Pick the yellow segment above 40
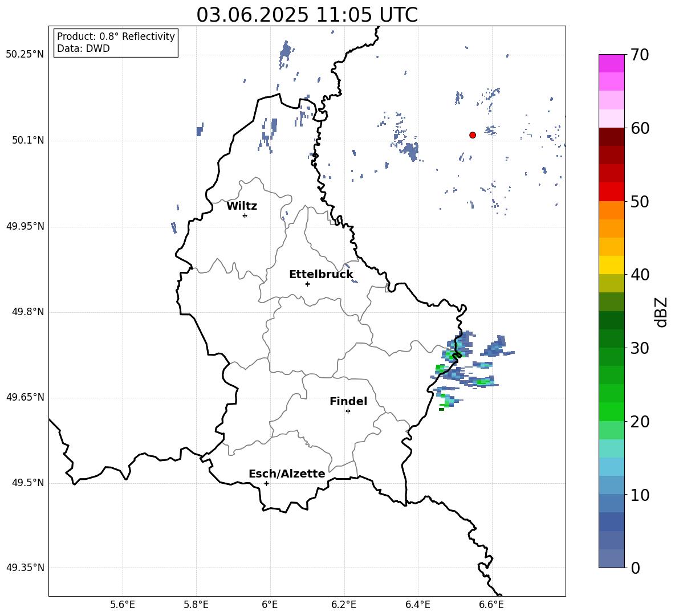 tap(611, 265)
